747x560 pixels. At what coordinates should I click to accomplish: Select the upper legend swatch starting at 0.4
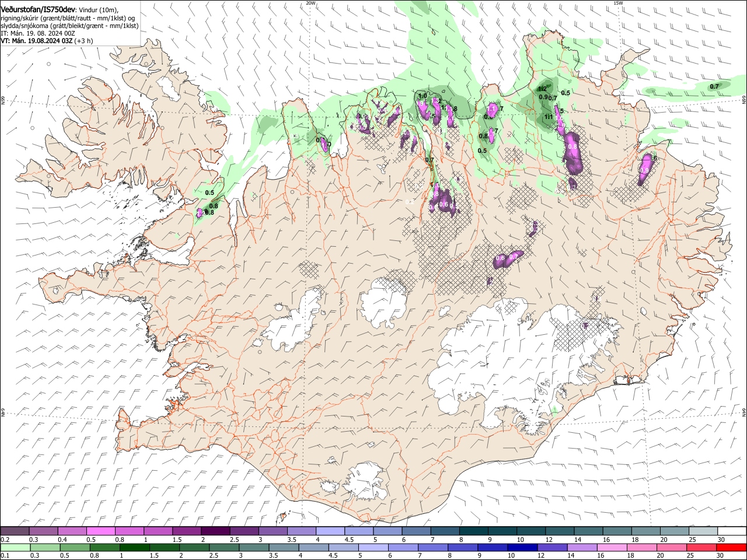click(x=72, y=531)
